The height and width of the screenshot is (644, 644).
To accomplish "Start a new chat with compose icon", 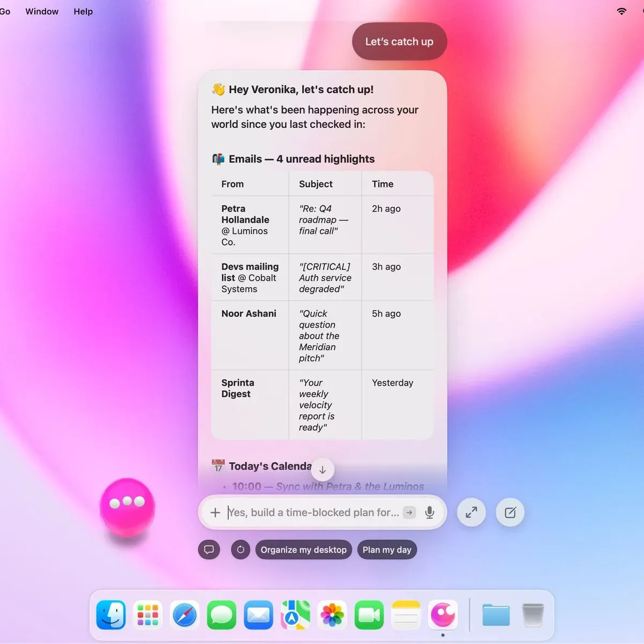I will [x=510, y=513].
